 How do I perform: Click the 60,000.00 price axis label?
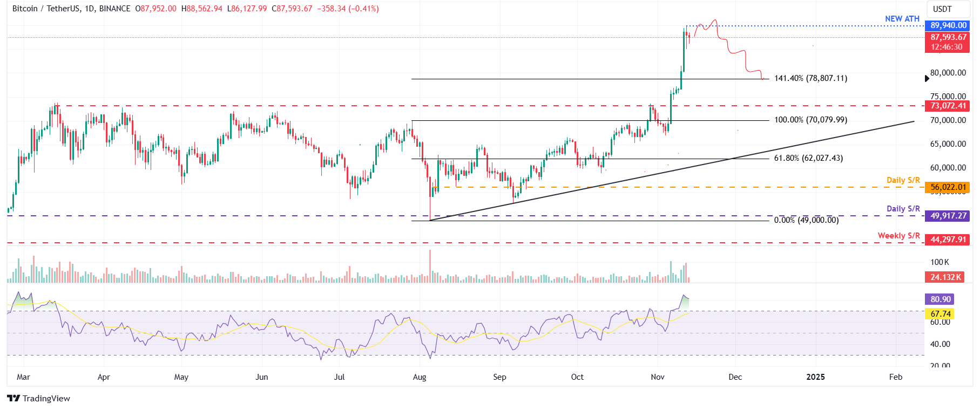(x=948, y=168)
